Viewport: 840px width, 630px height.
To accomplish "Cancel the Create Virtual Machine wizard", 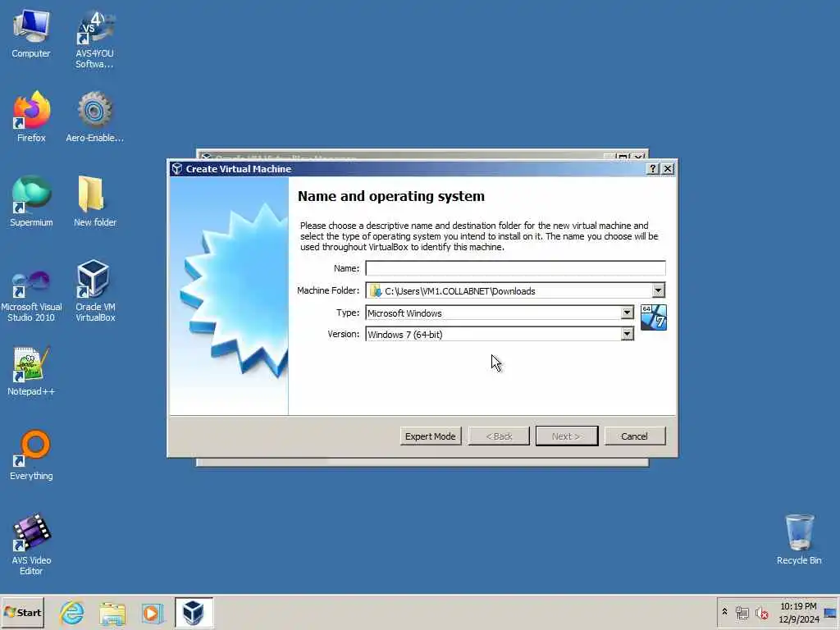I will (635, 436).
